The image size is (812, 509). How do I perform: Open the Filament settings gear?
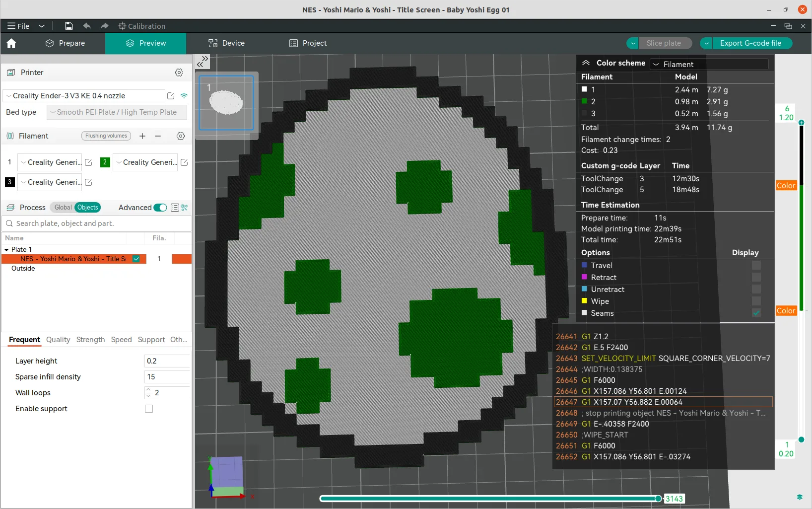pos(180,136)
